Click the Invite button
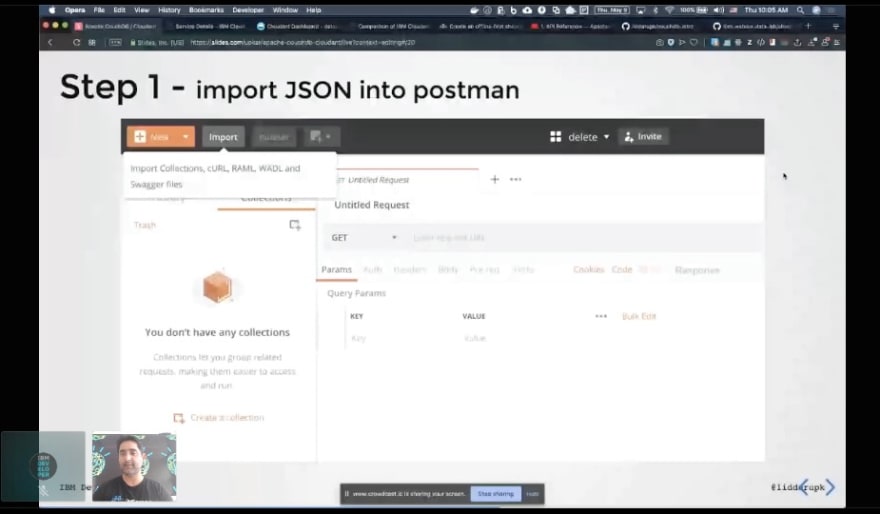This screenshot has height=514, width=880. tap(643, 136)
